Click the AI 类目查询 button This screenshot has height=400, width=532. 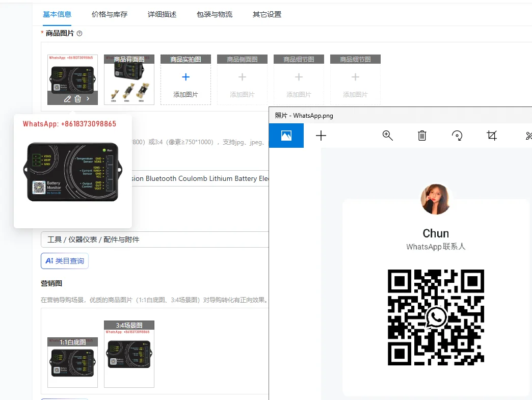tap(65, 261)
